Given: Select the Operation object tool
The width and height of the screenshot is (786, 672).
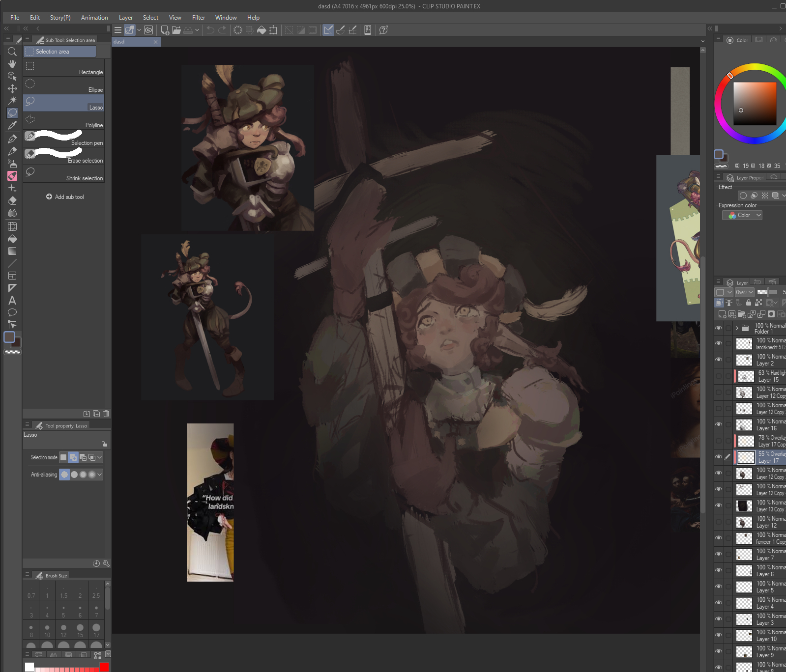Looking at the screenshot, I should click(12, 76).
